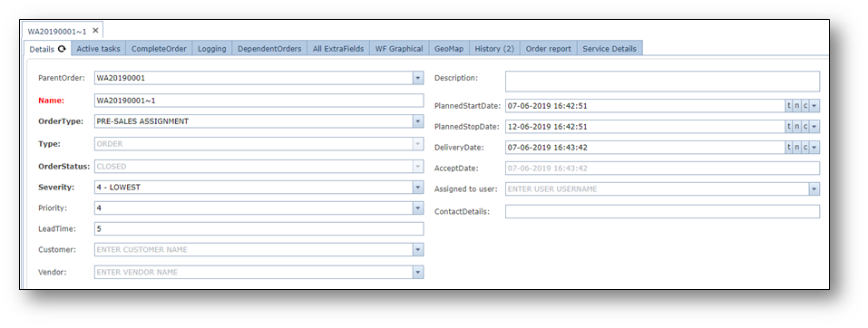Click 'c' button beside DeliveryDate

(806, 148)
